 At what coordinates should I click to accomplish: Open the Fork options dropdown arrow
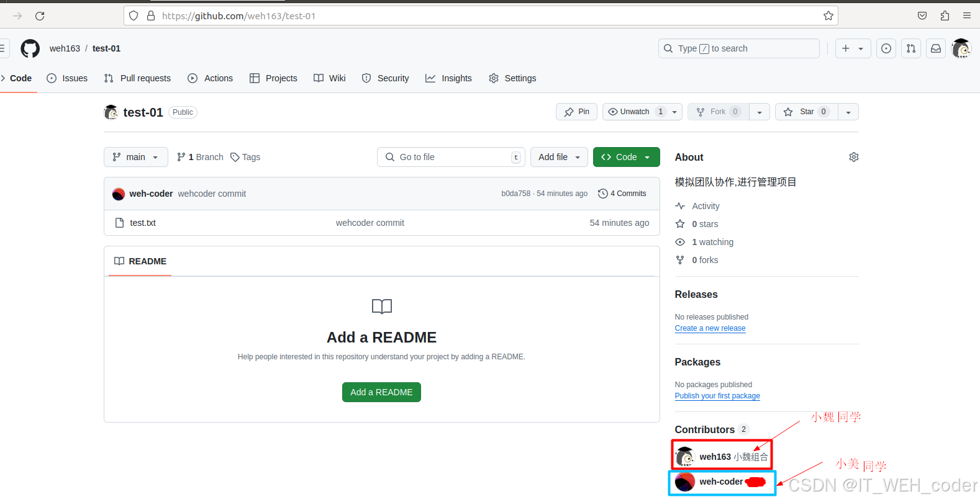pyautogui.click(x=760, y=112)
